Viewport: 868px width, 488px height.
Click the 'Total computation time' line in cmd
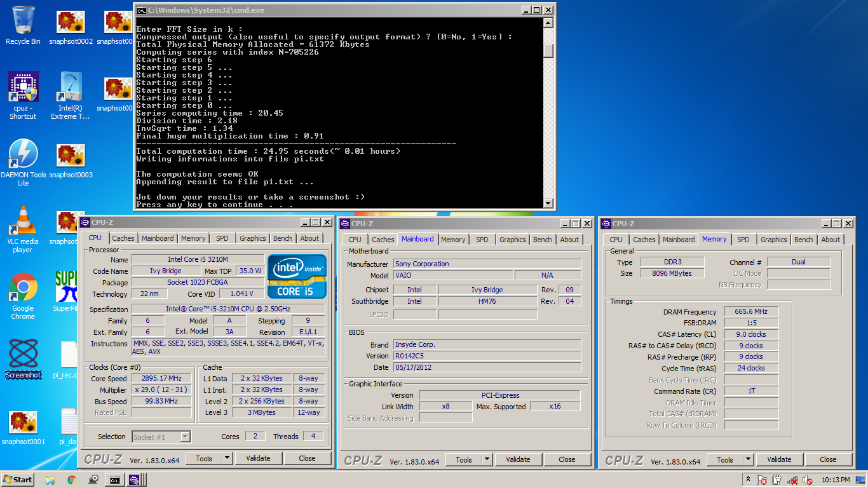[x=269, y=151]
